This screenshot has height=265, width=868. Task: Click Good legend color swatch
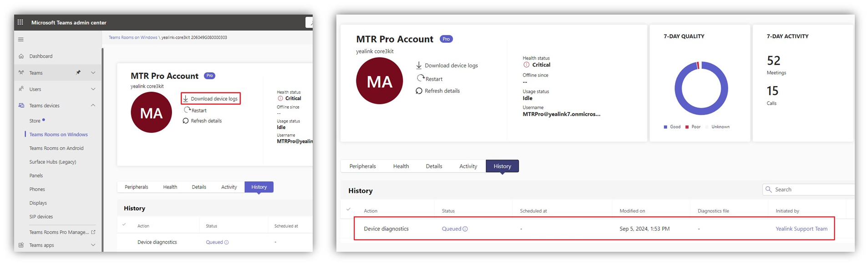[x=665, y=127]
